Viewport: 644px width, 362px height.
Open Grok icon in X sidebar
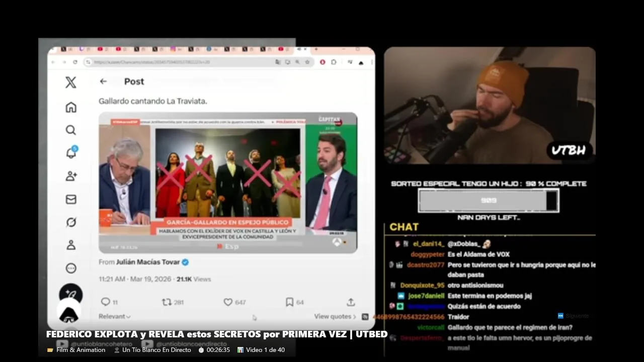[71, 222]
